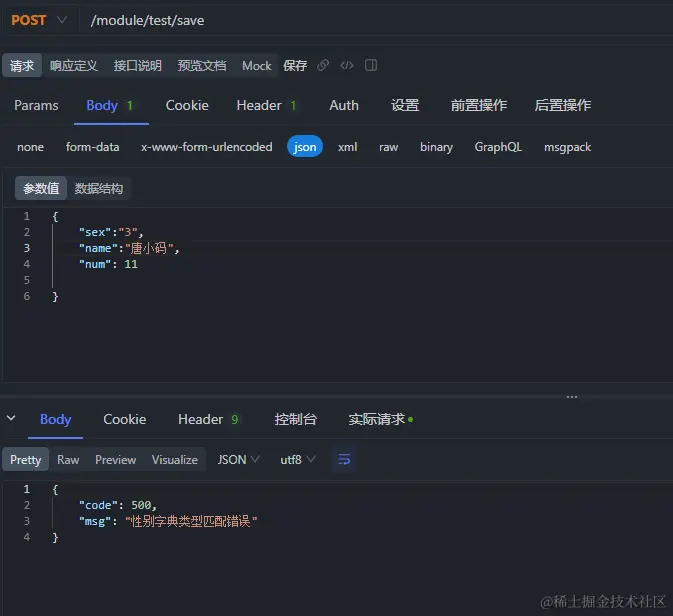The width and height of the screenshot is (673, 616).
Task: Select the request Body tab
Action: (x=109, y=105)
